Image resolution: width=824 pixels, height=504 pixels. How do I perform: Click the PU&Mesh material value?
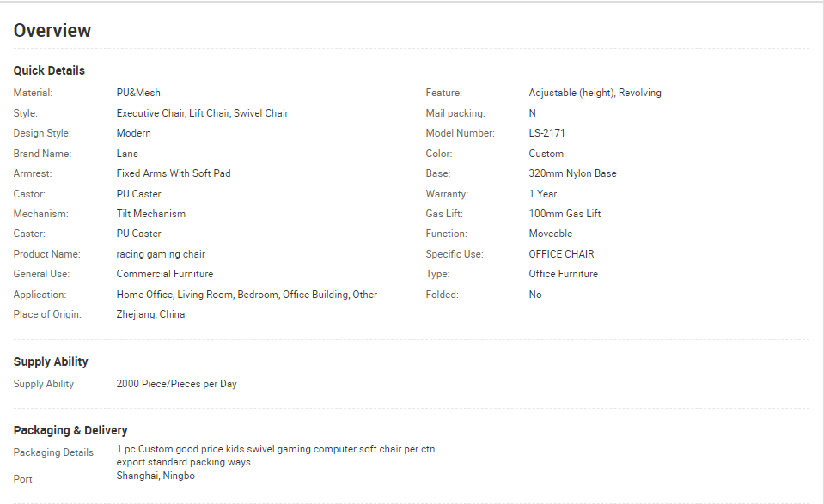coord(138,93)
